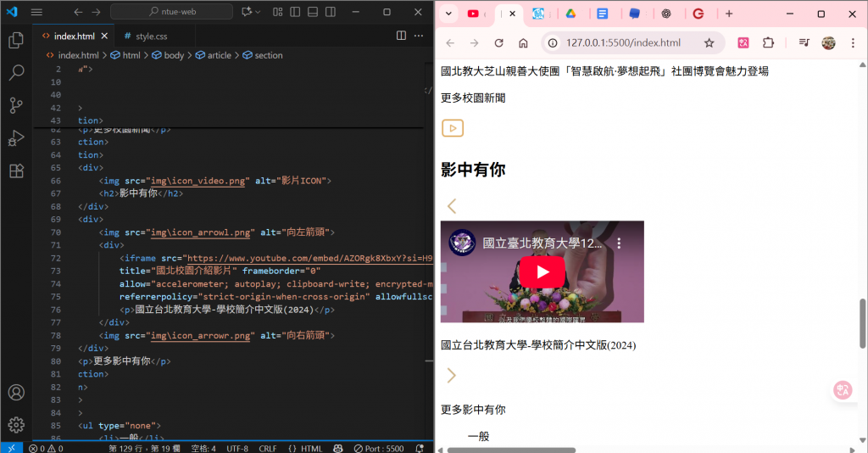Image resolution: width=868 pixels, height=453 pixels.
Task: Close the active browser tab
Action: (x=512, y=14)
